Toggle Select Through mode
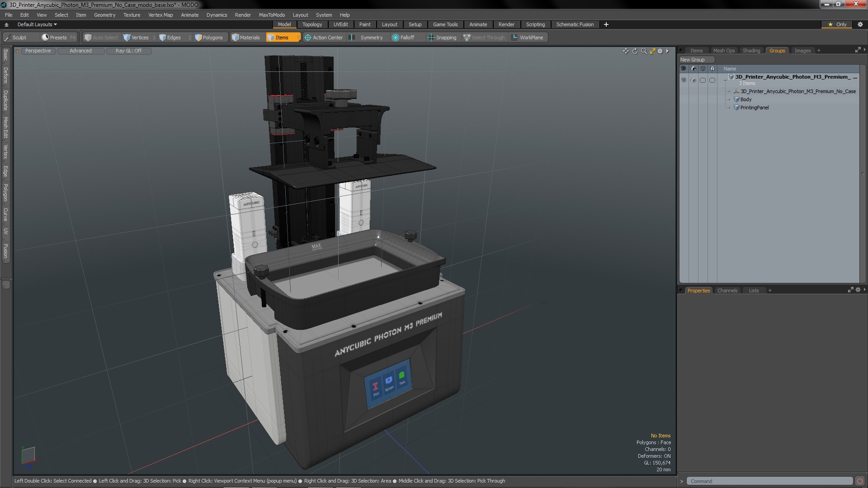Image resolution: width=868 pixels, height=488 pixels. [484, 38]
